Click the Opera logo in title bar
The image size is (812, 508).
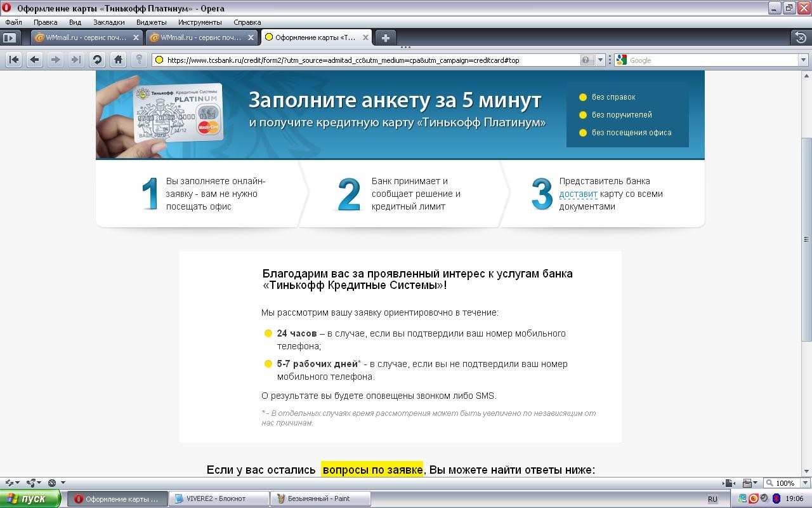[x=8, y=8]
